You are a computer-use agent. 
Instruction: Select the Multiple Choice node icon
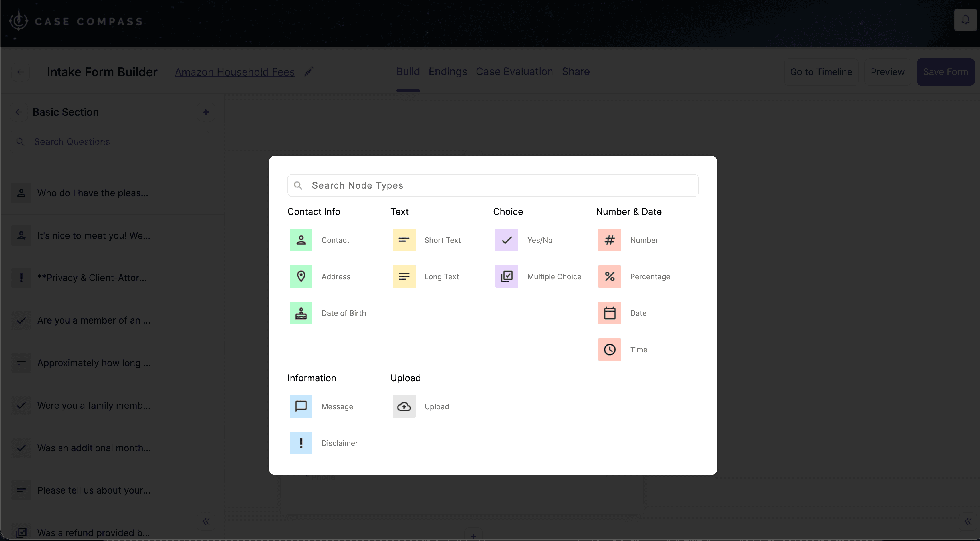coord(506,276)
